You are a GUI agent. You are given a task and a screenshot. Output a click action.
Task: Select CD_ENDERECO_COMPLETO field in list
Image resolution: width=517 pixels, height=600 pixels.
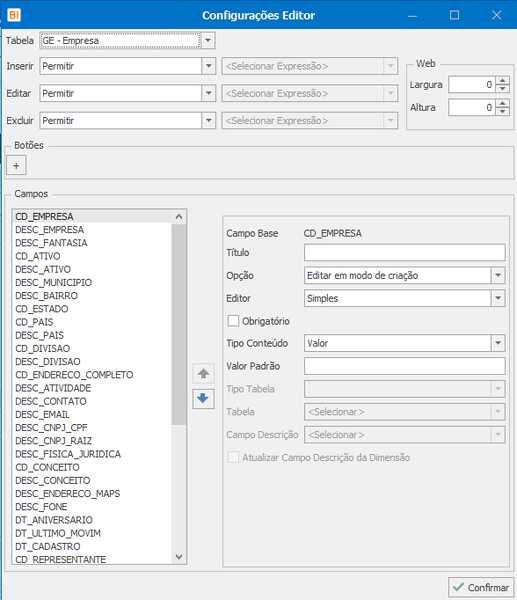click(x=74, y=375)
